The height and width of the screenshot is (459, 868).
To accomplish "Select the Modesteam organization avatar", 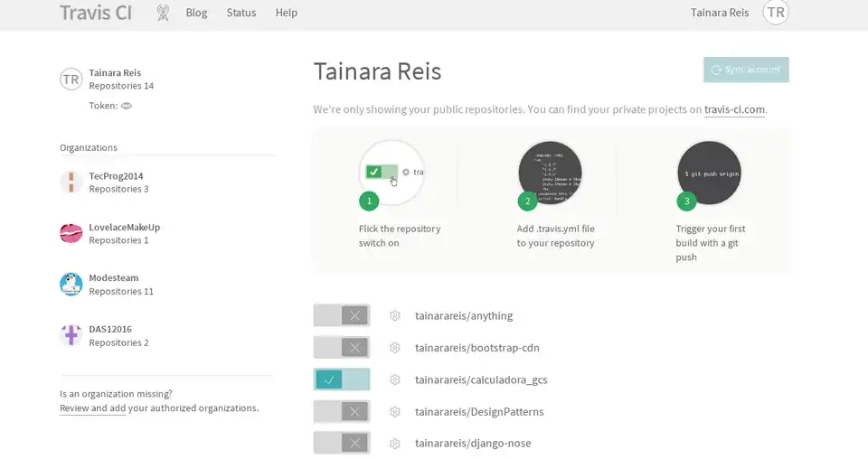I will 71,285.
